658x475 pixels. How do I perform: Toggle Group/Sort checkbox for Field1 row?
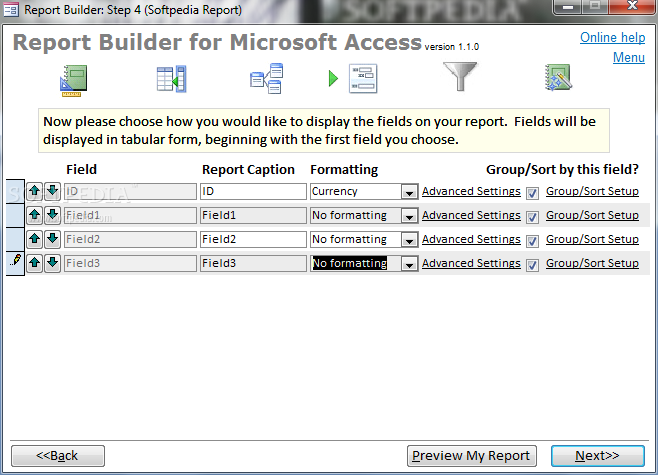click(x=533, y=217)
